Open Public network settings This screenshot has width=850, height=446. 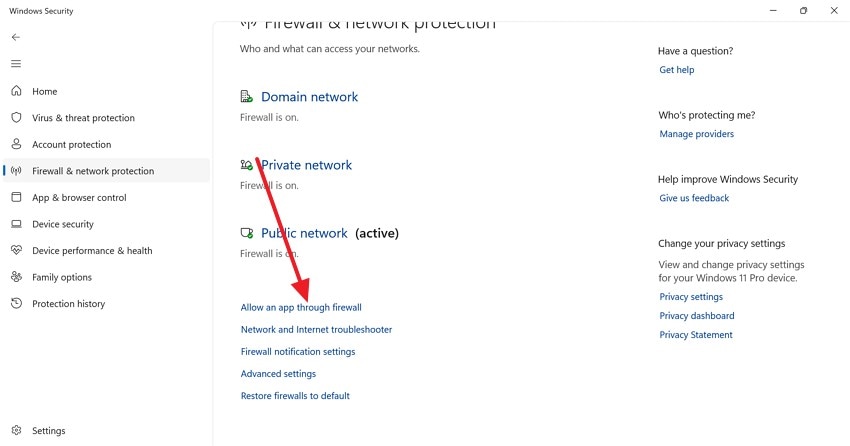coord(304,233)
